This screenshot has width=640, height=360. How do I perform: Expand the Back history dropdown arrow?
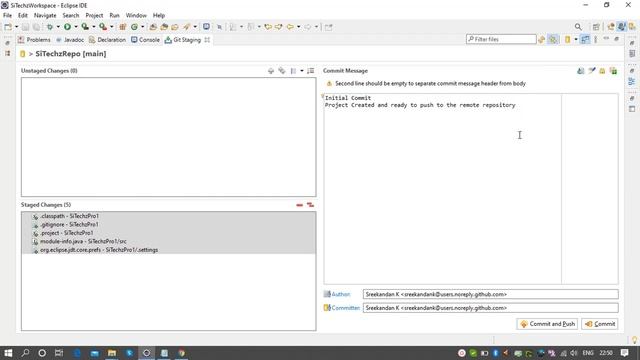[299, 27]
